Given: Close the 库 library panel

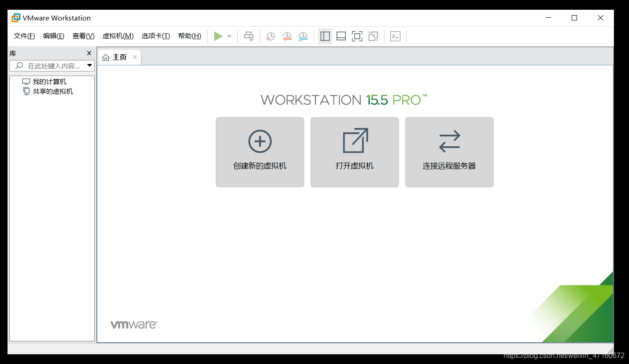Looking at the screenshot, I should 89,53.
